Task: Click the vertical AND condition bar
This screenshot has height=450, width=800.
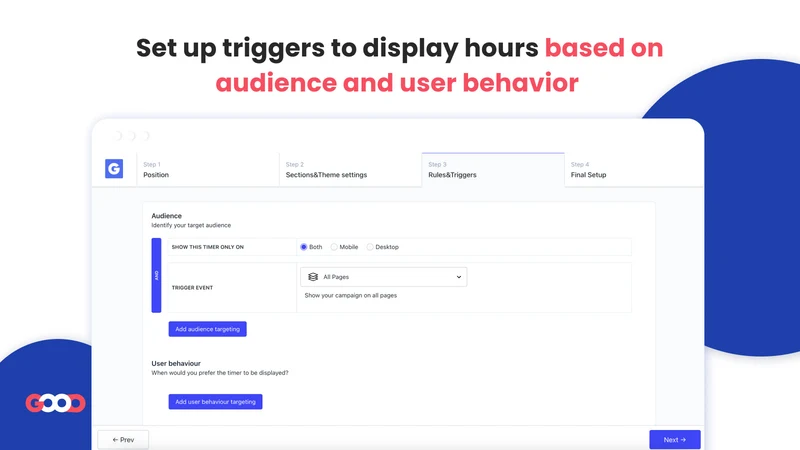Action: pos(156,275)
